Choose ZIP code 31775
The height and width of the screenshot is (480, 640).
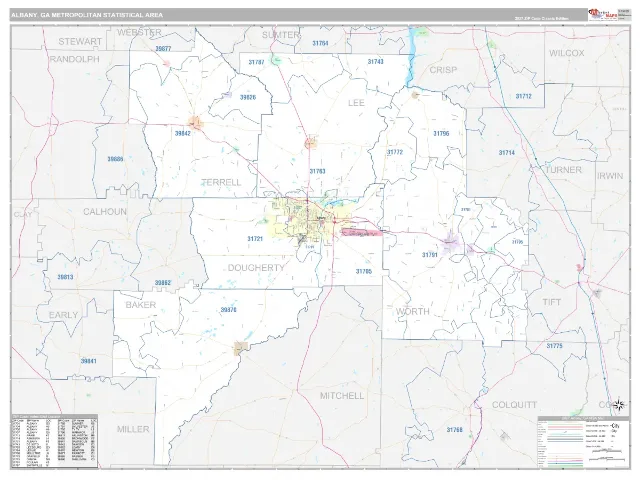pyautogui.click(x=554, y=346)
